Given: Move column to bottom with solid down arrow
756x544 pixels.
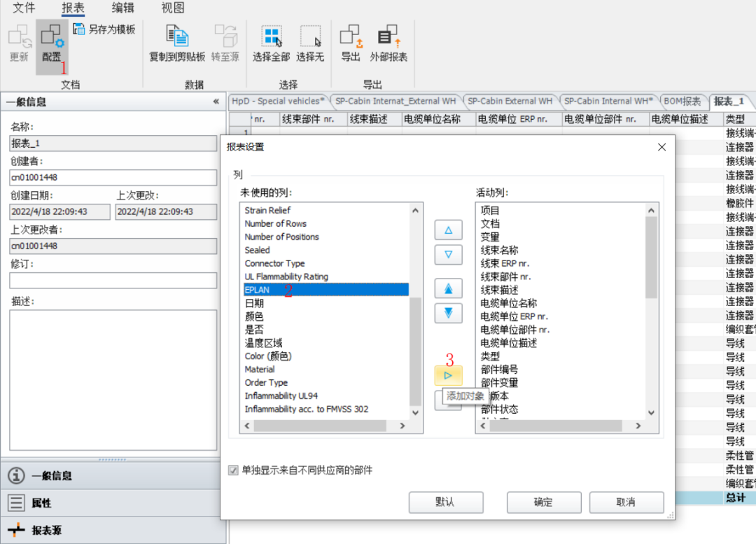Looking at the screenshot, I should pyautogui.click(x=448, y=313).
